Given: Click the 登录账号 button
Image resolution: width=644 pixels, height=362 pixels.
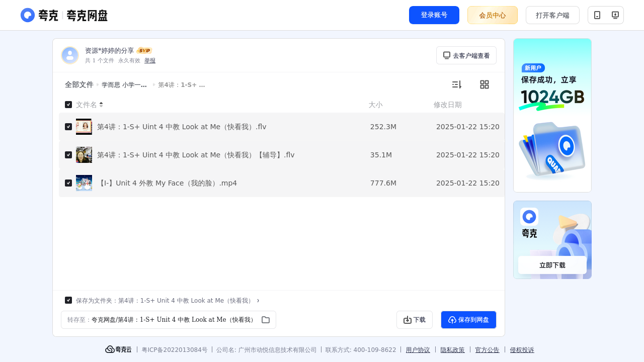Looking at the screenshot, I should point(434,15).
